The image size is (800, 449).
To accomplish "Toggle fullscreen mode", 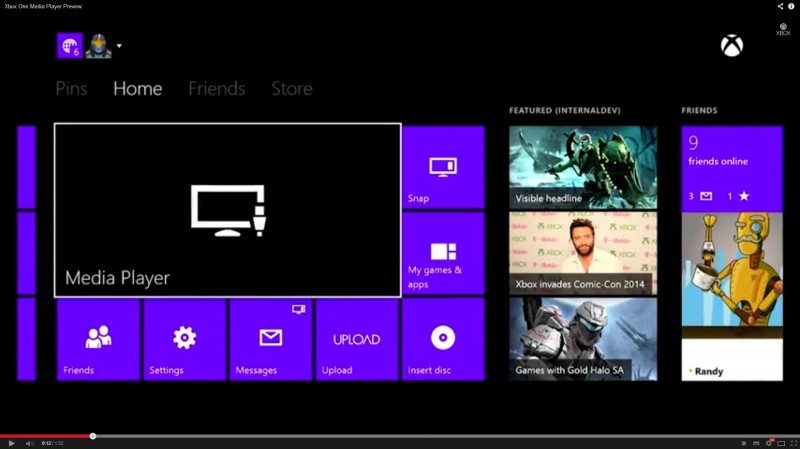I will pyautogui.click(x=793, y=443).
